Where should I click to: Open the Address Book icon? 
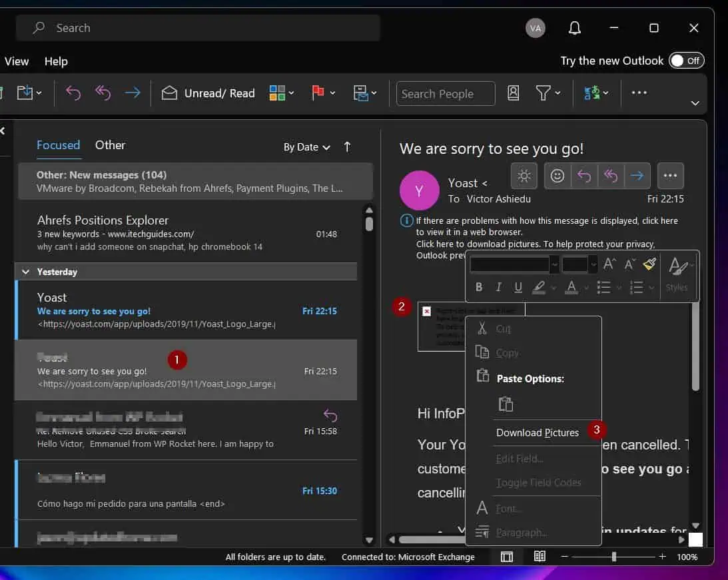point(513,93)
